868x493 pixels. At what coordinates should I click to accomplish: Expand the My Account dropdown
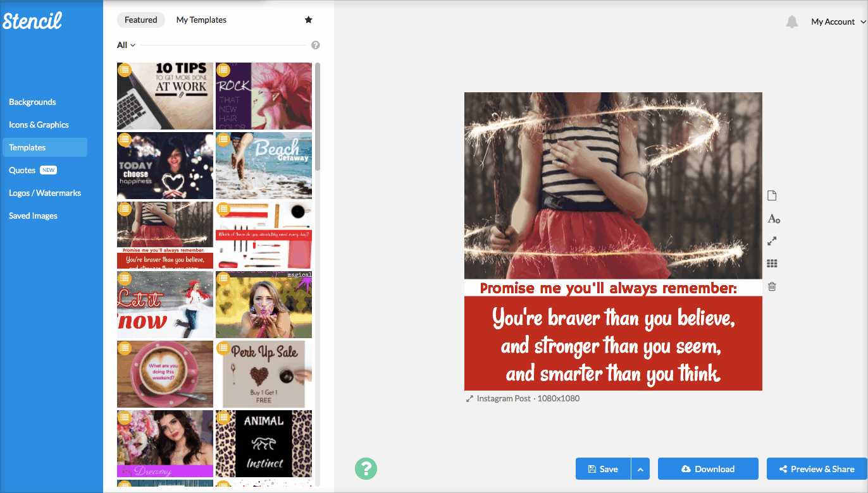[x=838, y=21]
